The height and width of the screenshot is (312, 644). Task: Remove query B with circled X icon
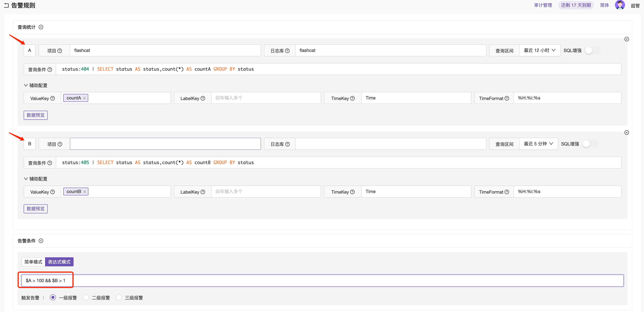[627, 133]
